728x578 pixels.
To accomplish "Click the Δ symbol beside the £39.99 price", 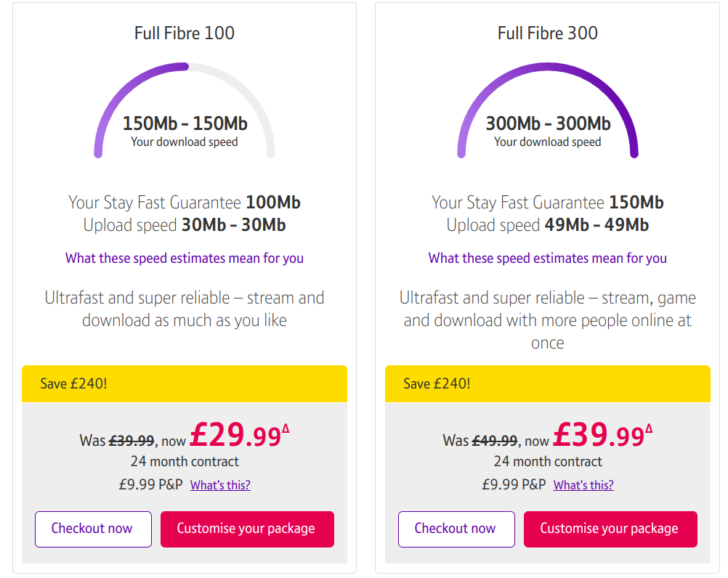I will click(x=648, y=428).
